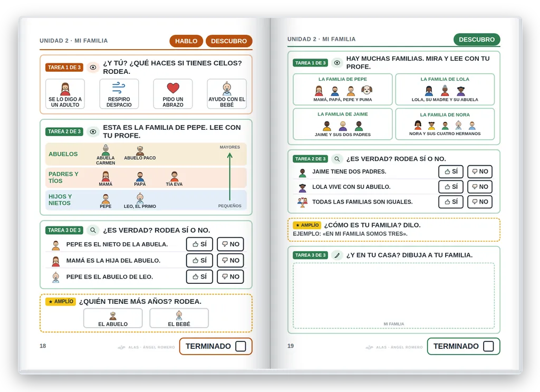Click the 'TAREA 3 DE 3' badge on page 19
The height and width of the screenshot is (392, 540).
[310, 255]
